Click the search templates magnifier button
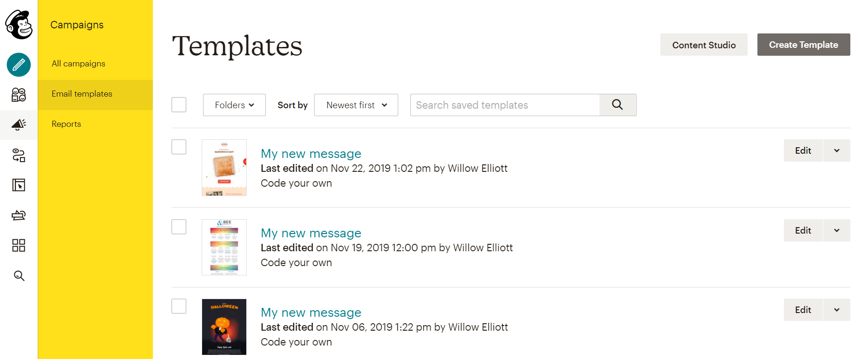This screenshot has height=359, width=868. tap(618, 105)
